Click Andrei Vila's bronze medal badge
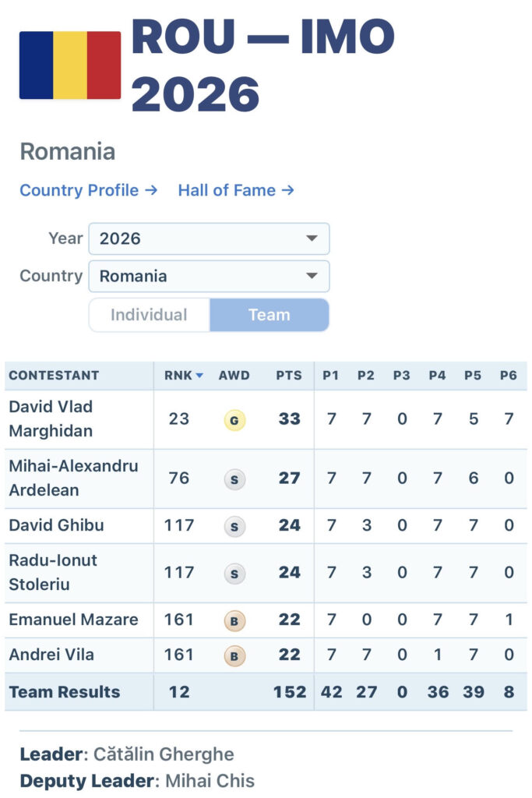532x798 pixels. pos(234,656)
